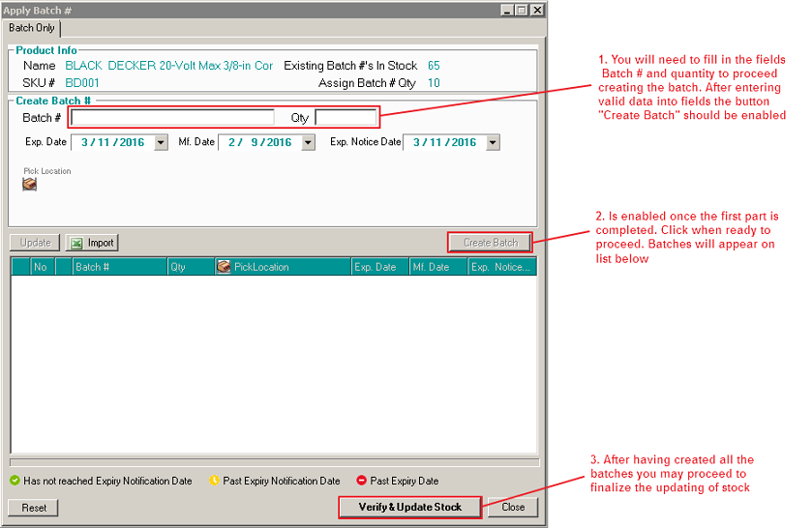Click the Import button with Excel icon
The image size is (812, 528).
click(92, 243)
